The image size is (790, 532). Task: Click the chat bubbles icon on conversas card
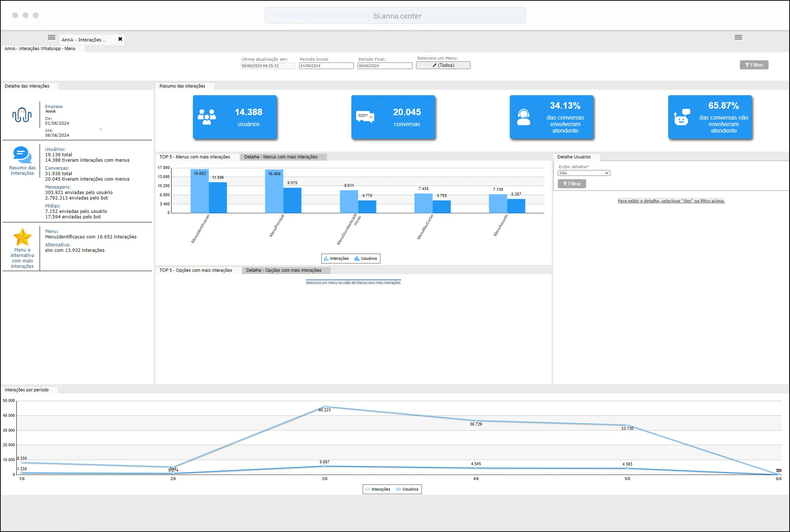coord(365,117)
